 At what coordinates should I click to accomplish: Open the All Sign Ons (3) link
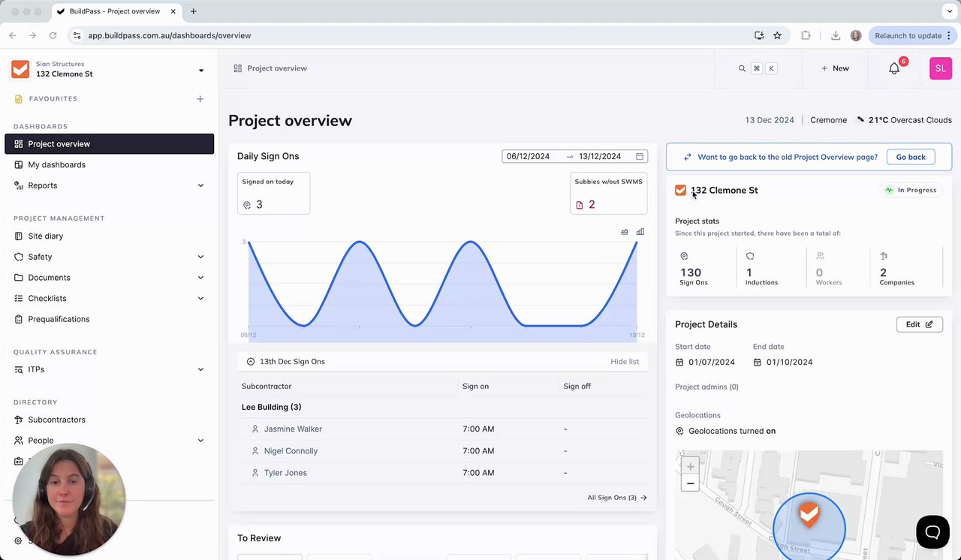point(616,498)
